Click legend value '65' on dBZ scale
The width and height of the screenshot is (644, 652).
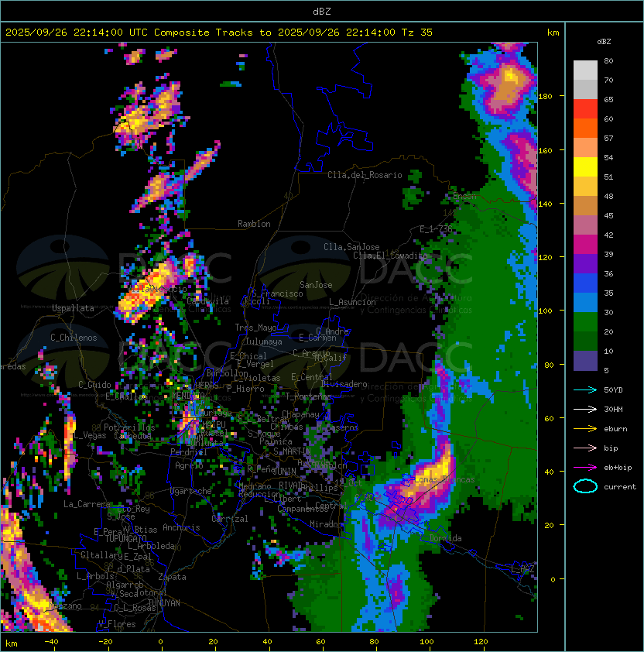(608, 100)
